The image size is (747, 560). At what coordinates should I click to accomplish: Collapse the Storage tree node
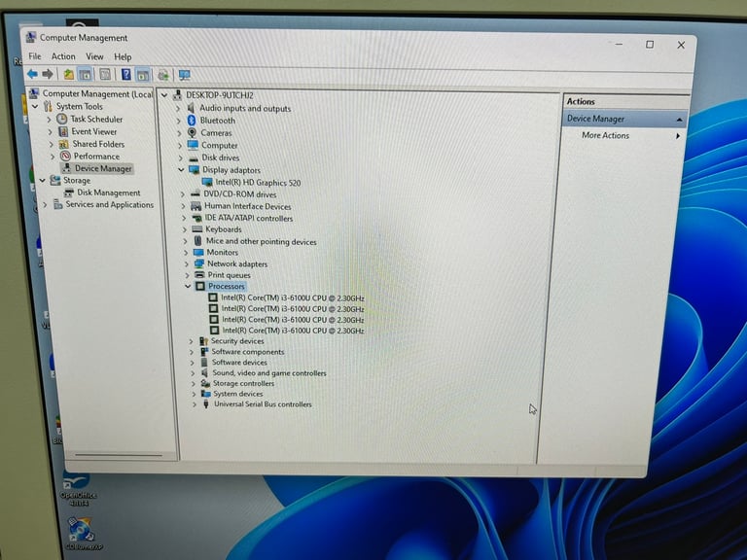coord(43,181)
